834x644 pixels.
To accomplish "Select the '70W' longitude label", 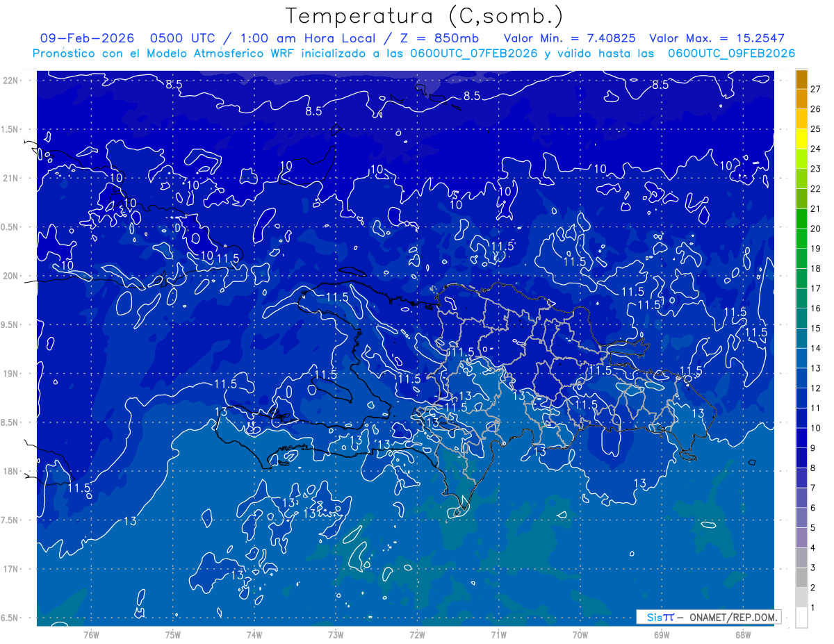I will pyautogui.click(x=580, y=635).
